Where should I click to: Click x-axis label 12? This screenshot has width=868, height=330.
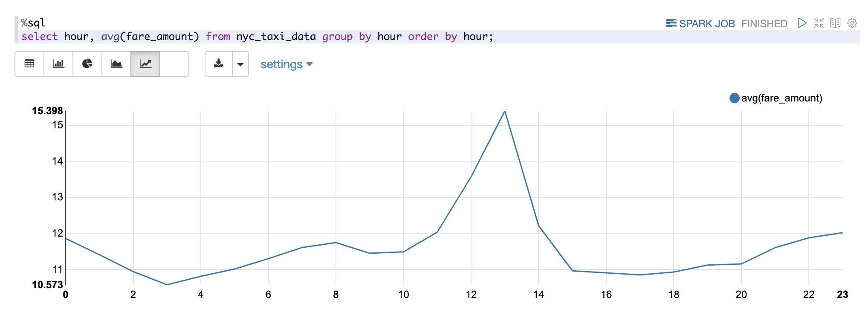point(471,295)
